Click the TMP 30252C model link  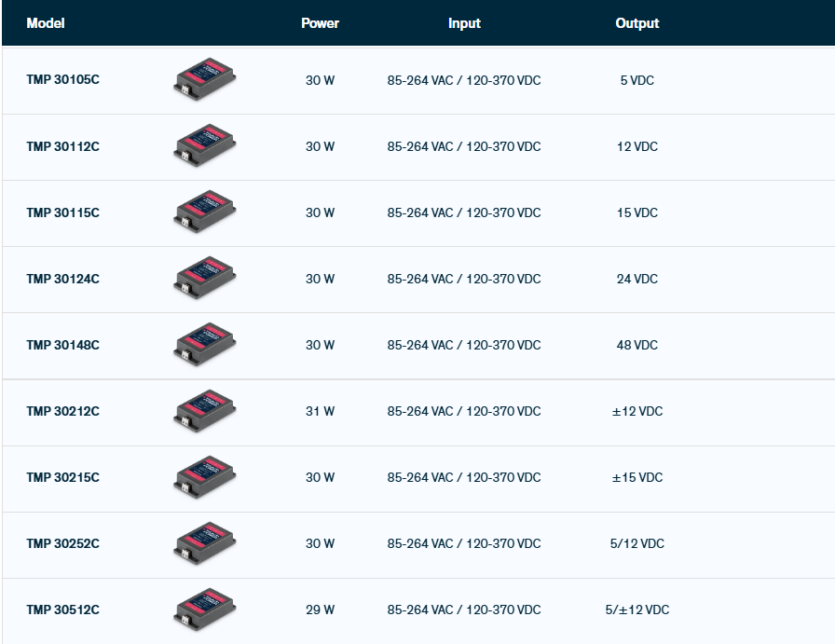point(62,543)
